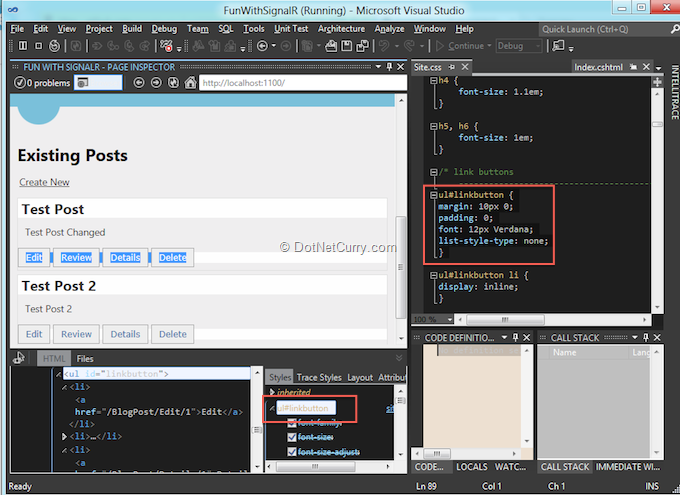Uncheck the font-size style checkbox
The image size is (680, 495).
pos(291,437)
